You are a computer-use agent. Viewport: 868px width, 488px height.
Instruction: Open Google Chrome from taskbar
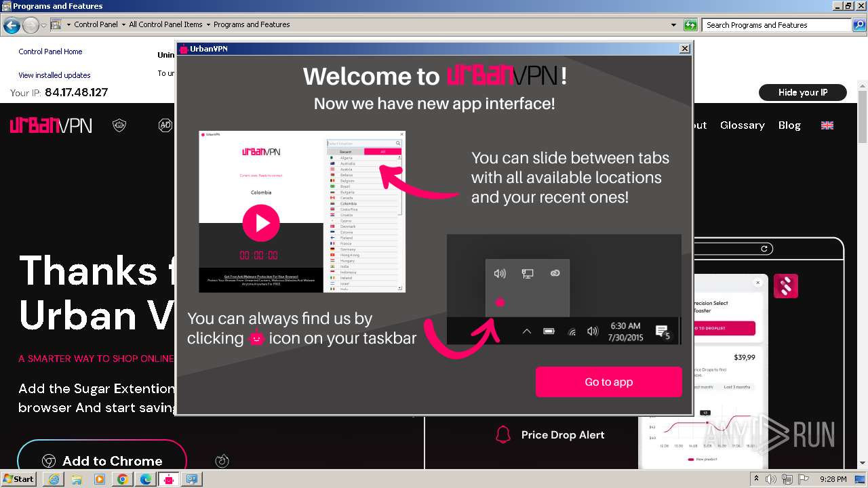point(123,479)
